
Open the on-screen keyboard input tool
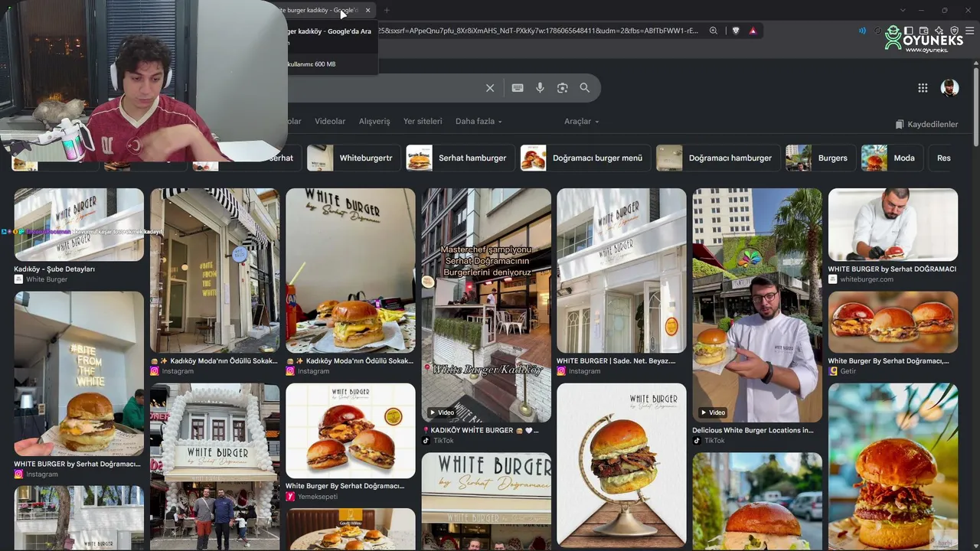[x=518, y=88]
